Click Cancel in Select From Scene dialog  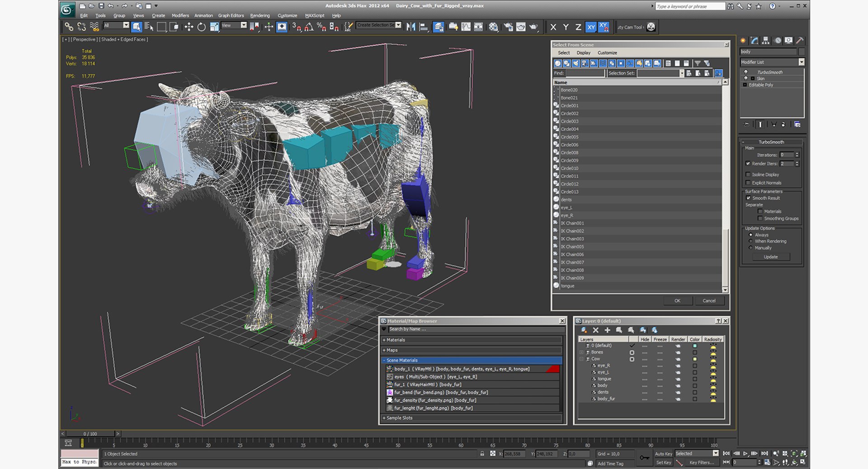[x=709, y=300]
